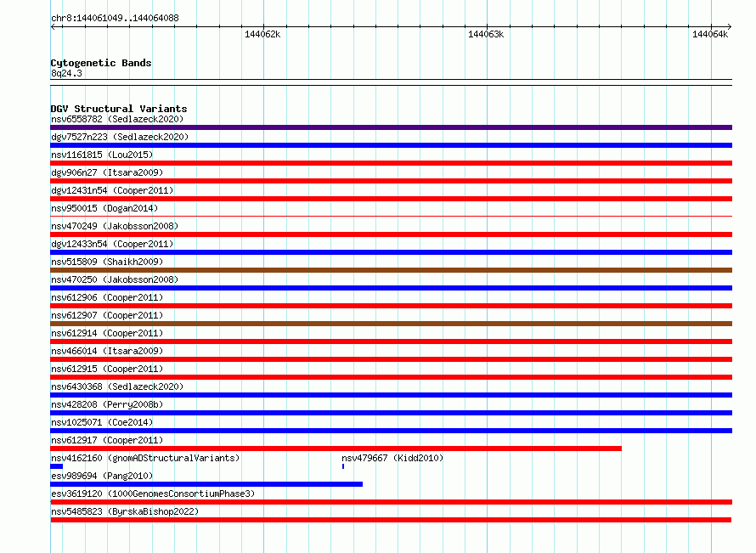Open nsv612917 (Cooper2011) label
This screenshot has height=553, width=756.
point(107,440)
